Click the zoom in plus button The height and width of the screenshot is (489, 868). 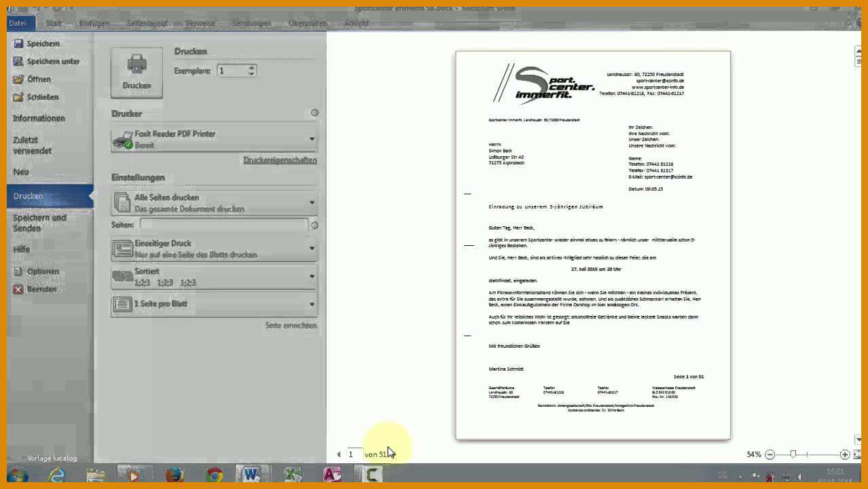tap(844, 454)
